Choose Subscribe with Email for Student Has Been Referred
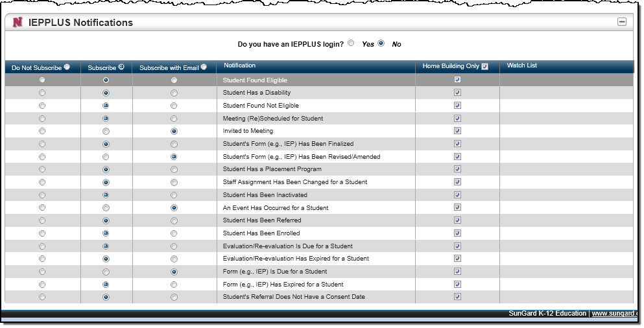 174,220
